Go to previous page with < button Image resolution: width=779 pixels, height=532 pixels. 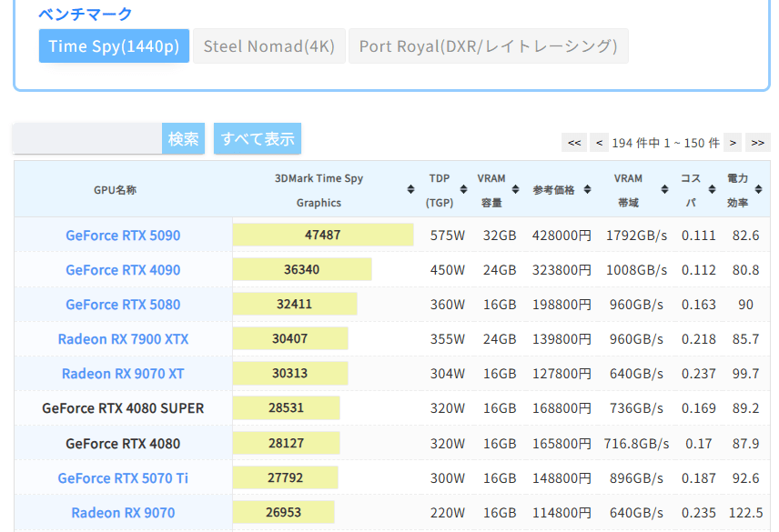(599, 143)
